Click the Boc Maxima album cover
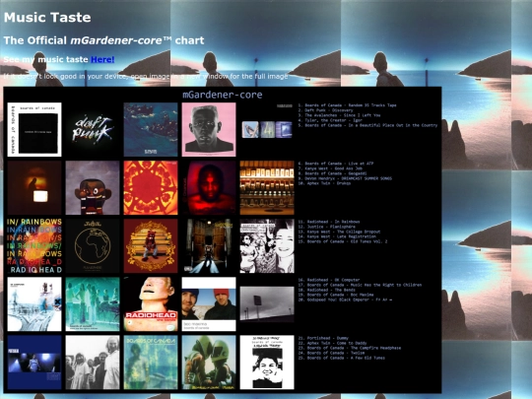532x399 pixels. point(209,304)
